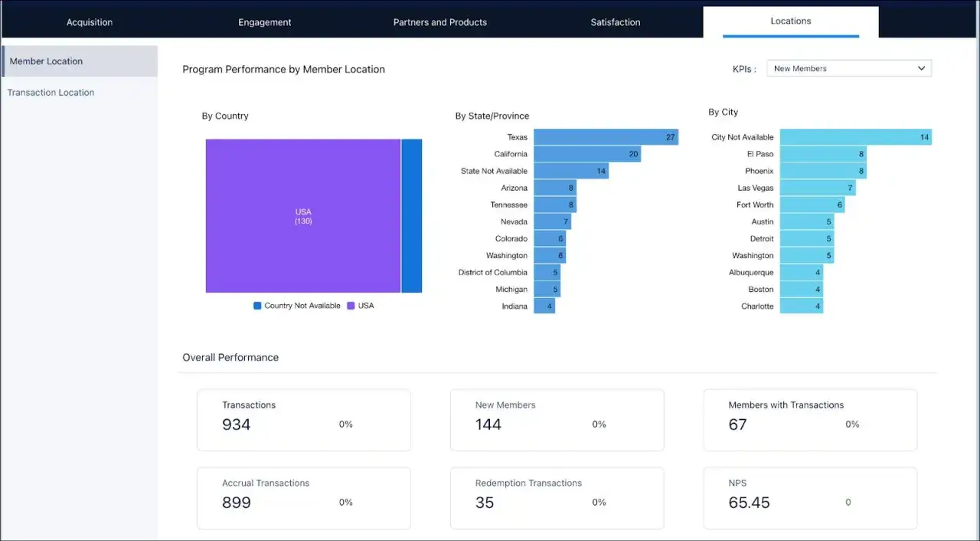Viewport: 980px width, 541px height.
Task: Click the By State/Province heading
Action: point(492,116)
